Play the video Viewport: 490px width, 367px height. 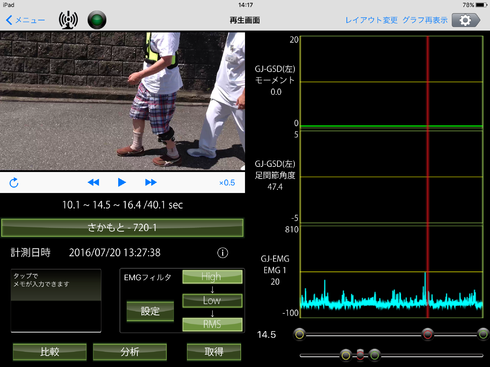click(x=122, y=182)
